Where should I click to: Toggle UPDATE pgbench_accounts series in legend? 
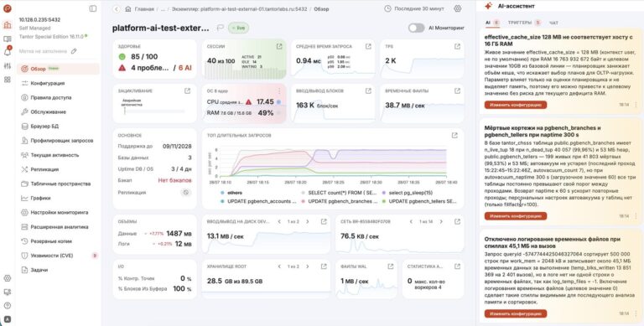[x=258, y=202]
